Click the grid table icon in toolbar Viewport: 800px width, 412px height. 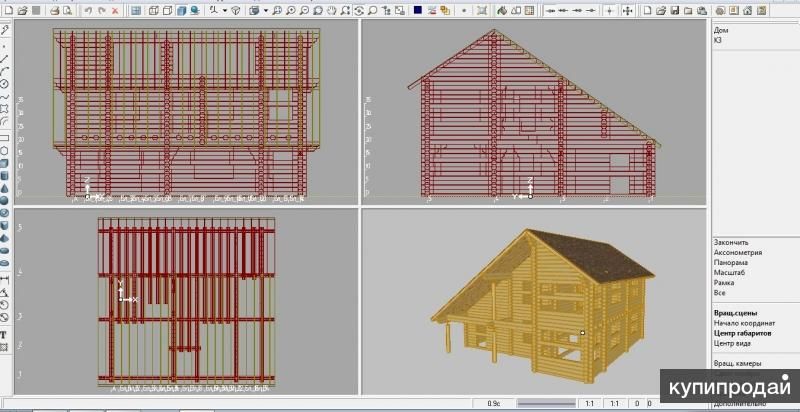point(529,10)
